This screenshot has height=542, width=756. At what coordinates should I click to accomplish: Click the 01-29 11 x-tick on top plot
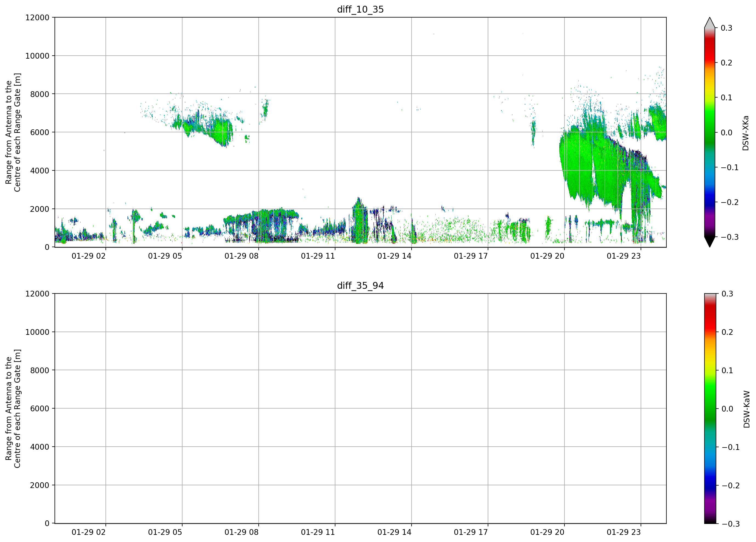point(318,256)
